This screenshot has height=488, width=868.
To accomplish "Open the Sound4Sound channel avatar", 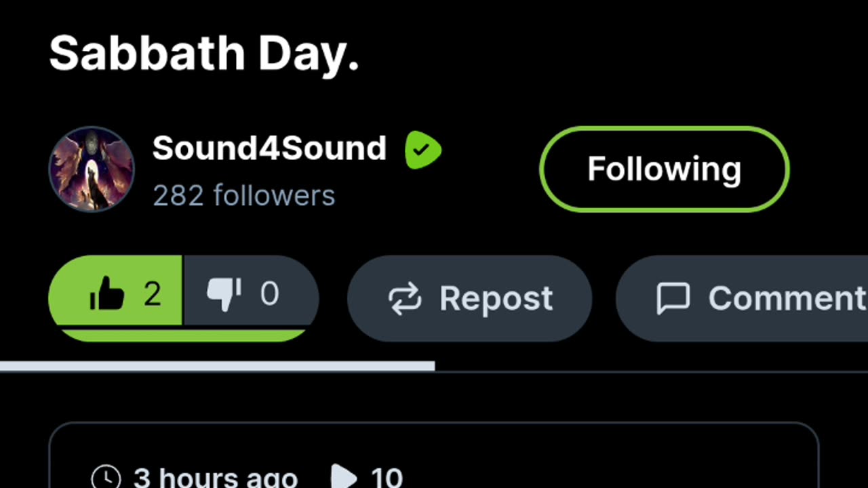I will 92,169.
